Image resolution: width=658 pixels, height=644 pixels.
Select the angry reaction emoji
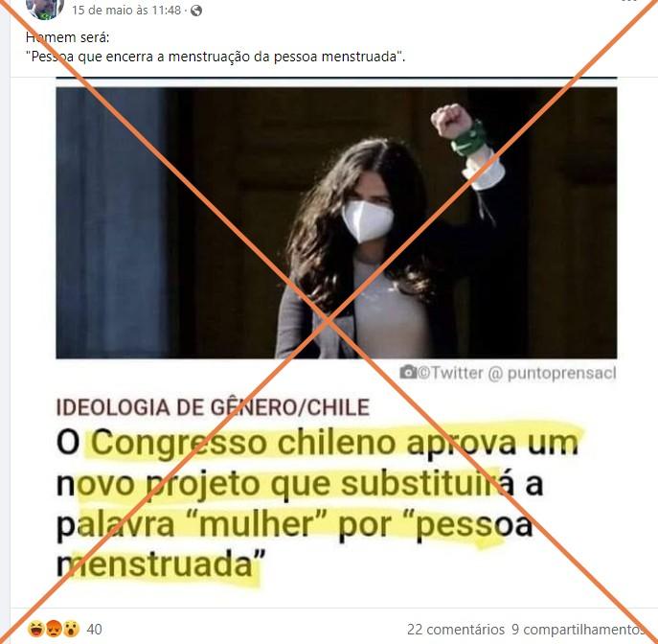tap(54, 629)
